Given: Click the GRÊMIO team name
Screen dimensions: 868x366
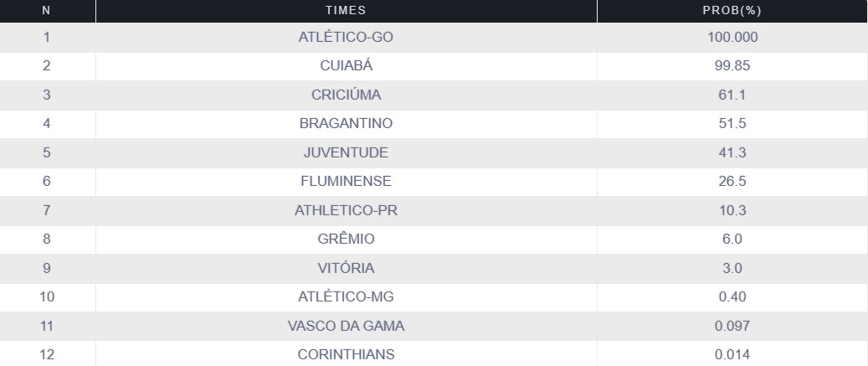Looking at the screenshot, I should click(x=346, y=240).
